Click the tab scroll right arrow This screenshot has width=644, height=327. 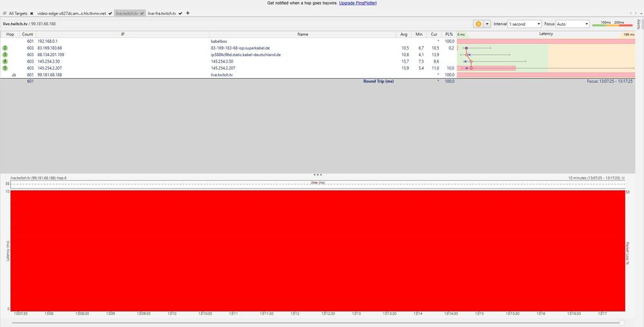click(x=635, y=14)
